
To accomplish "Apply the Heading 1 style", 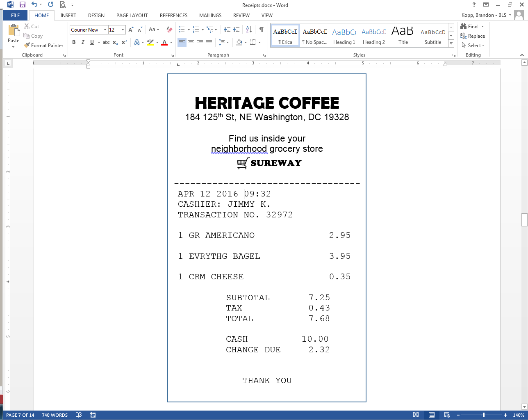I will pyautogui.click(x=344, y=36).
